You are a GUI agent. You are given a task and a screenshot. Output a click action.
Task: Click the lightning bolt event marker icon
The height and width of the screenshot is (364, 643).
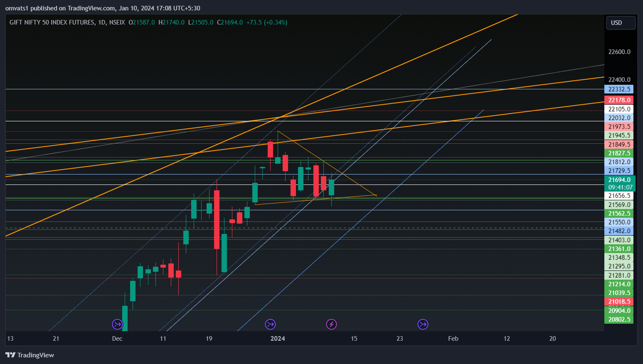pyautogui.click(x=331, y=324)
